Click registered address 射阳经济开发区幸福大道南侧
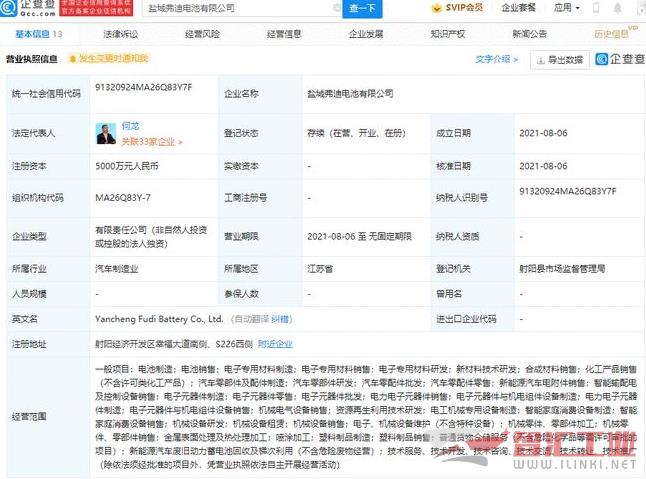 click(173, 344)
